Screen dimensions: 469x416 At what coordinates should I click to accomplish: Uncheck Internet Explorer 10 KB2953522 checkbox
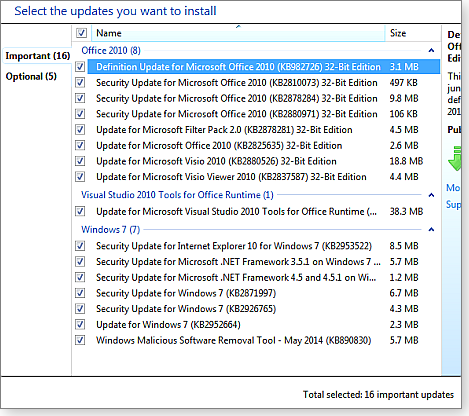[x=80, y=246]
